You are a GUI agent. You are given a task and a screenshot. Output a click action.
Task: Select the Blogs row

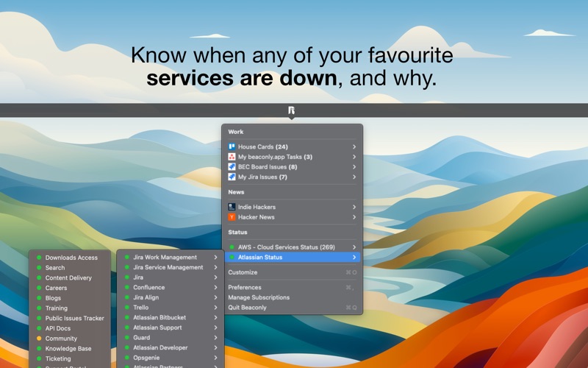click(70, 298)
